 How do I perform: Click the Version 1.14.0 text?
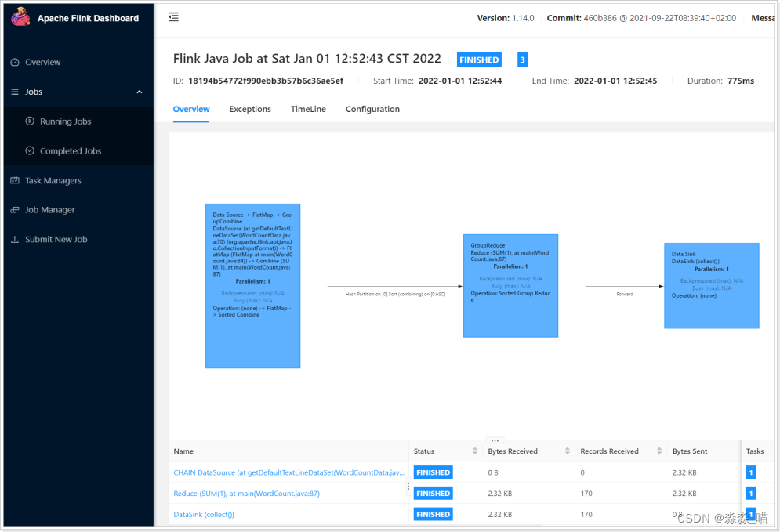506,18
